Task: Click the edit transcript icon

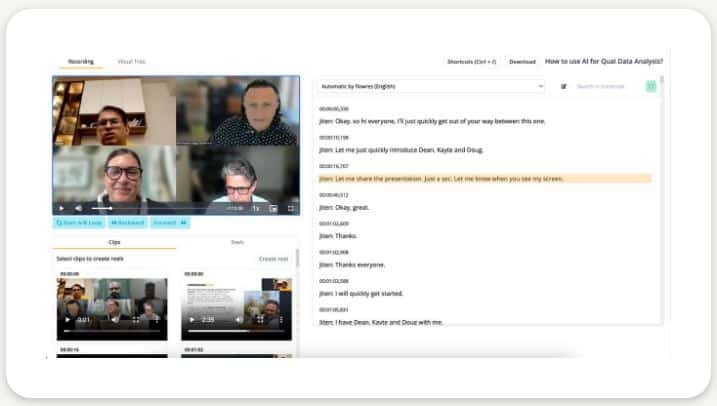Action: point(564,87)
